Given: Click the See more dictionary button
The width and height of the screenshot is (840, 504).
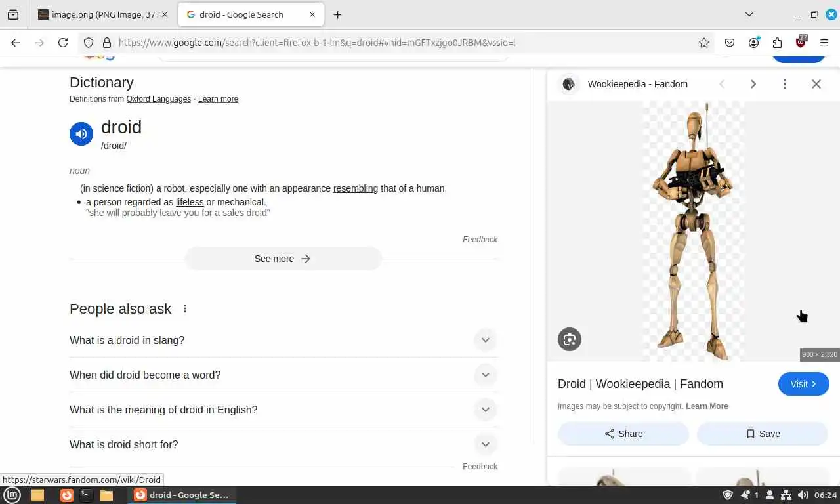Looking at the screenshot, I should click(283, 259).
